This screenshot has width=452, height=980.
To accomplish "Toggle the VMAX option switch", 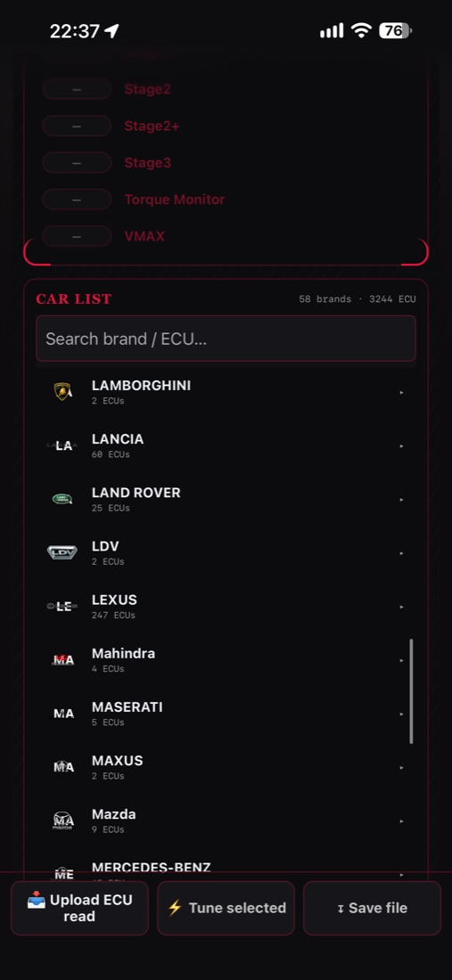I will coord(77,236).
